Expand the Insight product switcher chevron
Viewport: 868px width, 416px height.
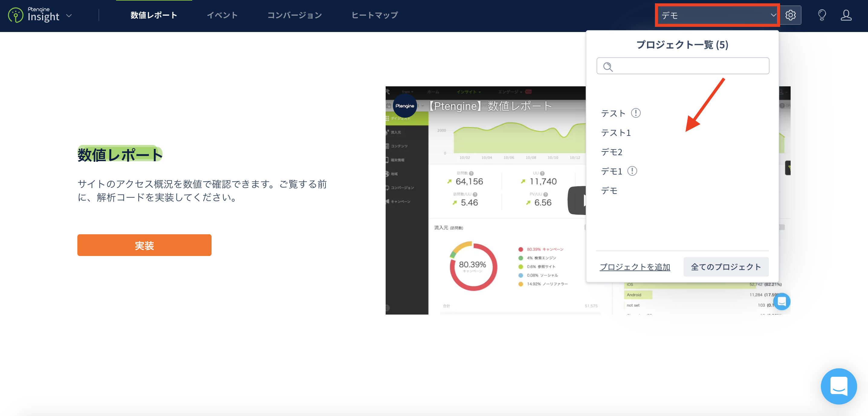tap(69, 15)
